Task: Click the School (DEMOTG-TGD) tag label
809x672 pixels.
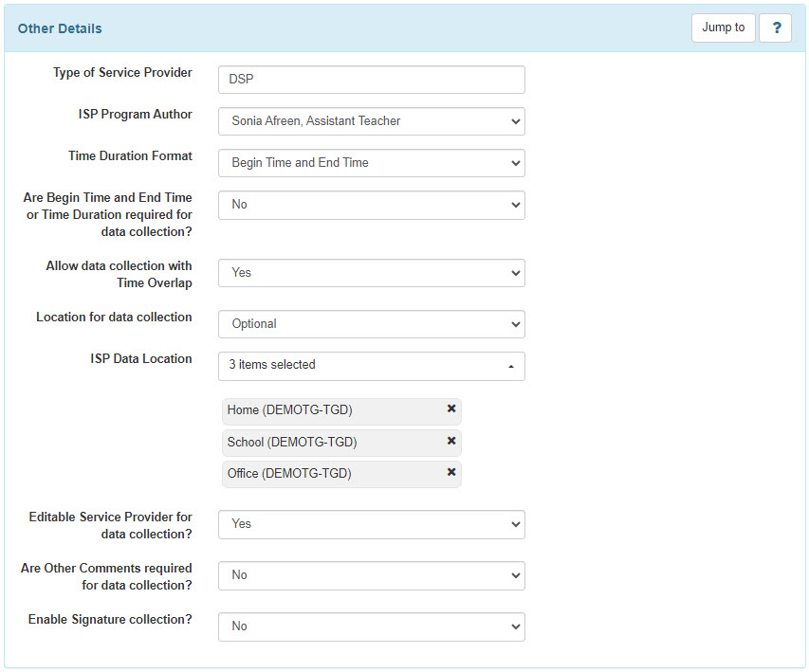Action: [x=292, y=442]
